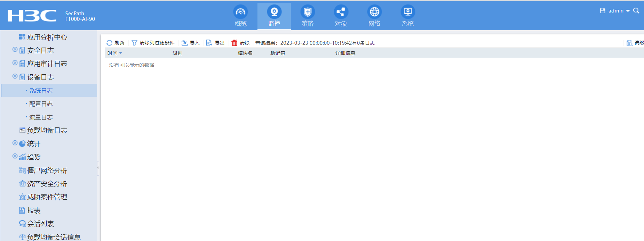
Task: Click the 助记符 column header
Action: point(278,53)
